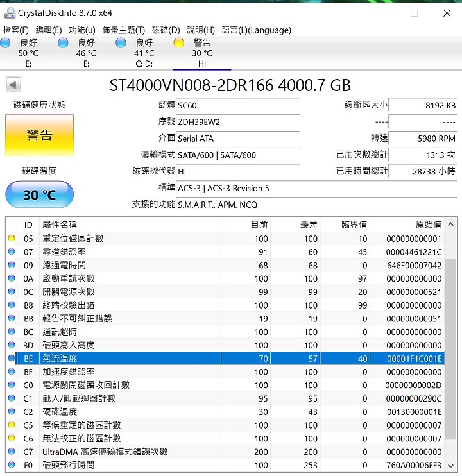Click the rotation rate field 5980 RPM

pos(423,139)
